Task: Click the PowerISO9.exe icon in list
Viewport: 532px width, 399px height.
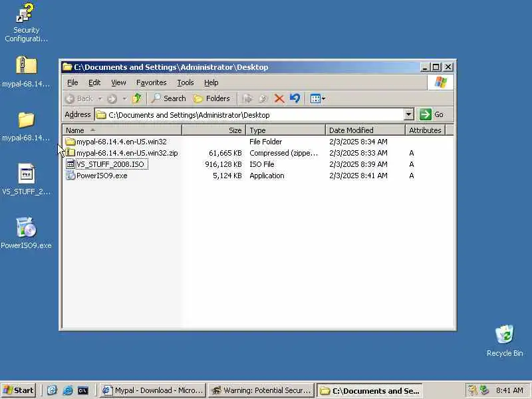Action: pyautogui.click(x=70, y=176)
